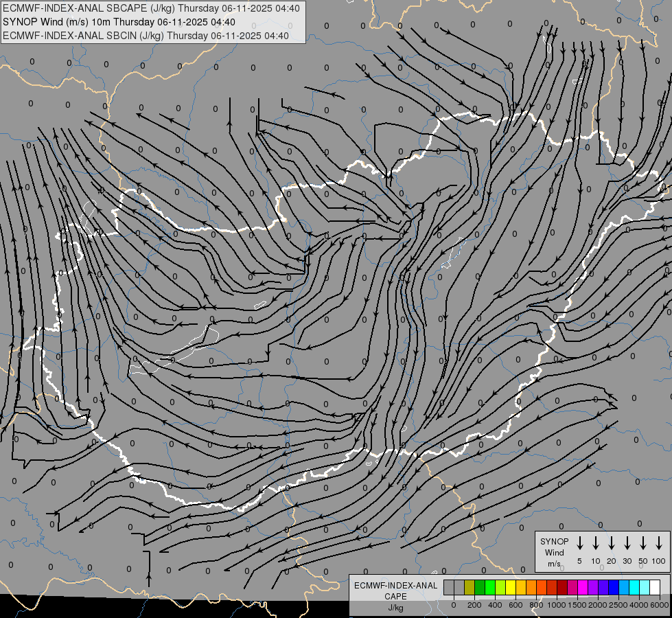Click the '400' tick label on the CAPE scale
The width and height of the screenshot is (672, 618).
coord(495,605)
